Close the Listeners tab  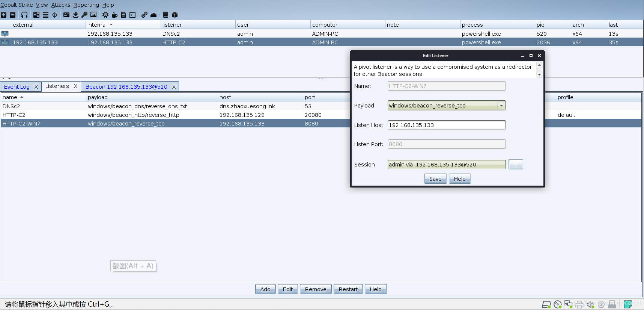[x=75, y=86]
